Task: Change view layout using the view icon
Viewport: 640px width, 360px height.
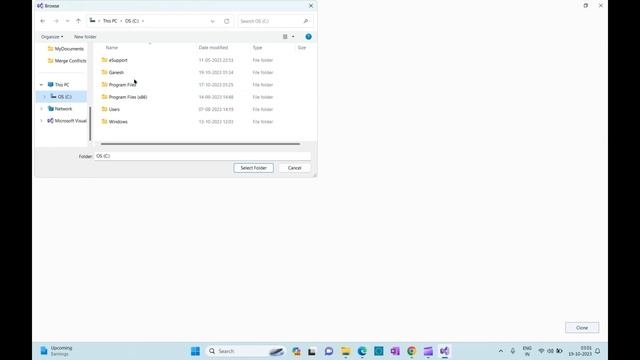Action: click(x=285, y=37)
